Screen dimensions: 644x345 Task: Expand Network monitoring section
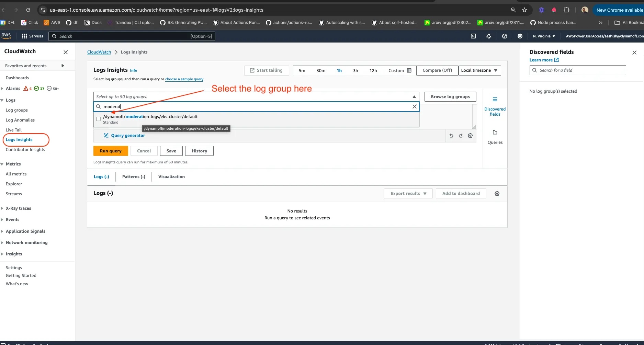point(2,243)
